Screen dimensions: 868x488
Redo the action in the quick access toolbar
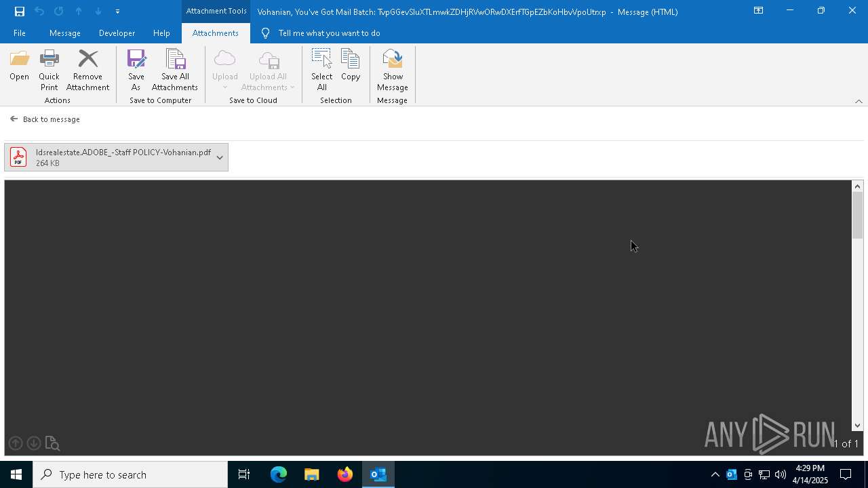tap(59, 11)
